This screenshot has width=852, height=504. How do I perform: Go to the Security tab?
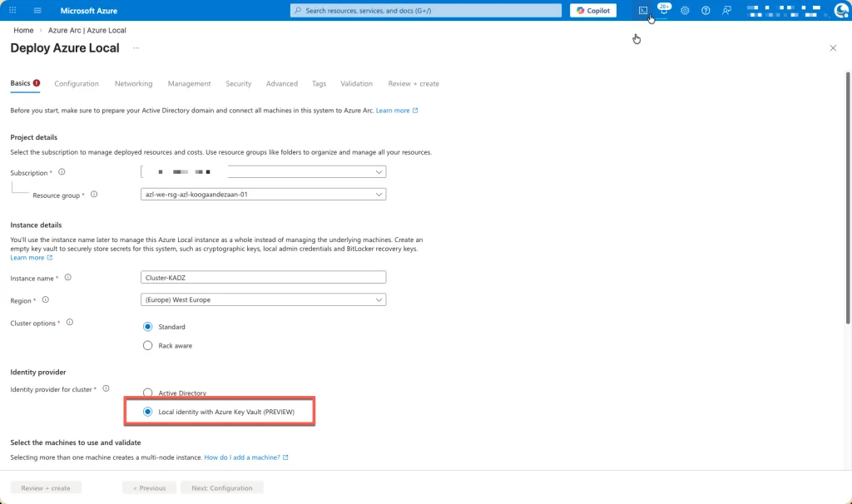click(x=238, y=83)
